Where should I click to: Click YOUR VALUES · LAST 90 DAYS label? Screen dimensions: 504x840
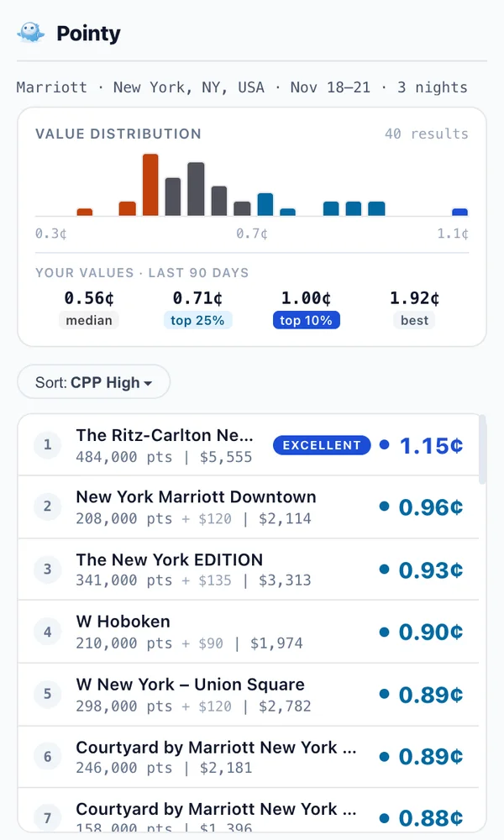click(x=142, y=273)
